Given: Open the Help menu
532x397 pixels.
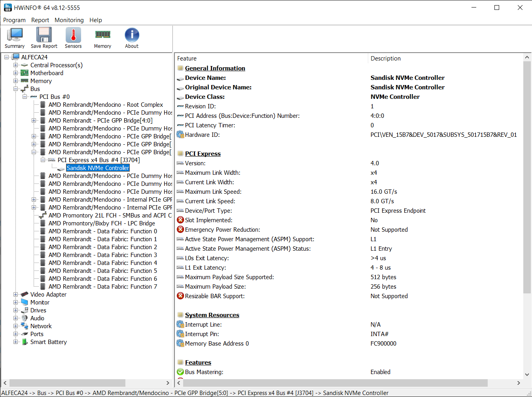Looking at the screenshot, I should tap(96, 20).
